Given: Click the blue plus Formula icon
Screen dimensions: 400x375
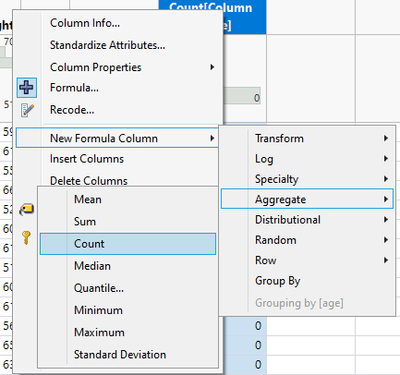Looking at the screenshot, I should pyautogui.click(x=27, y=88).
